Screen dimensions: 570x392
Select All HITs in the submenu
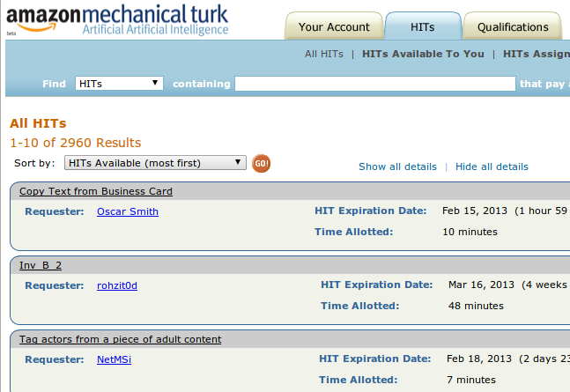tap(324, 54)
